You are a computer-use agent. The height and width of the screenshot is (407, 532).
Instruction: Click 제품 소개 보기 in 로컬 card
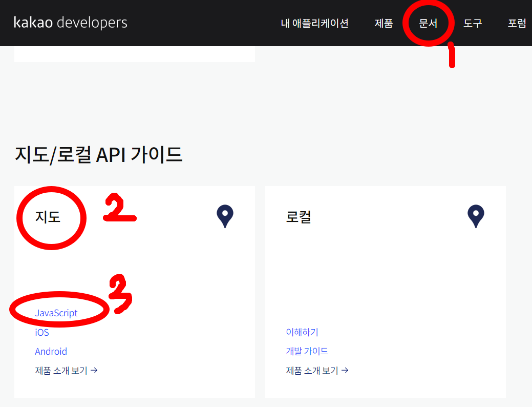[x=317, y=370]
